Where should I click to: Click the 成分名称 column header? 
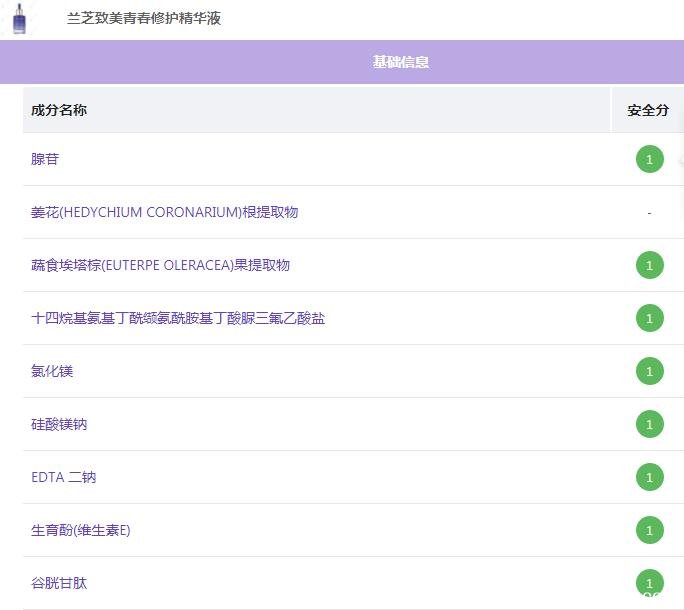coord(59,110)
